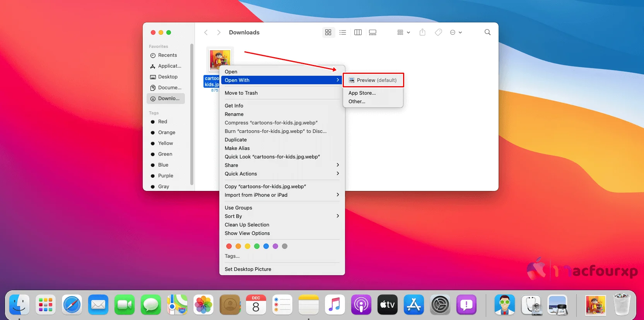This screenshot has width=644, height=320.
Task: Switch Finder to gallery view
Action: click(x=372, y=32)
